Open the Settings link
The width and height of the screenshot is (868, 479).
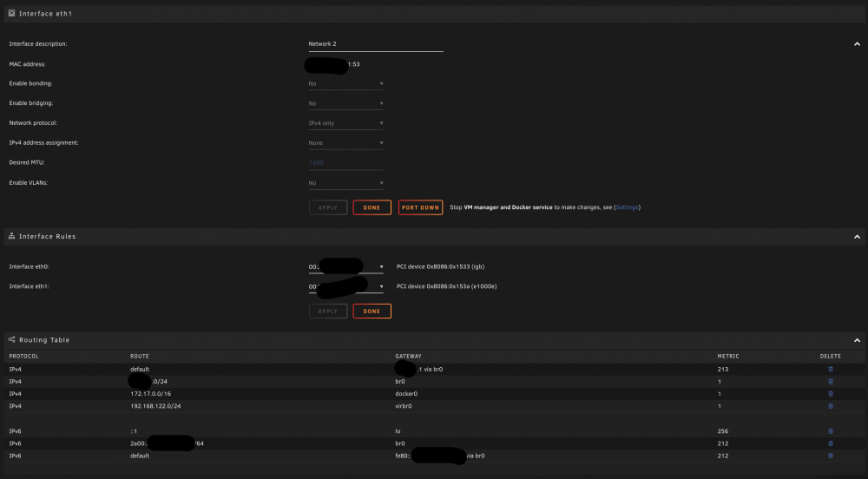coord(627,207)
